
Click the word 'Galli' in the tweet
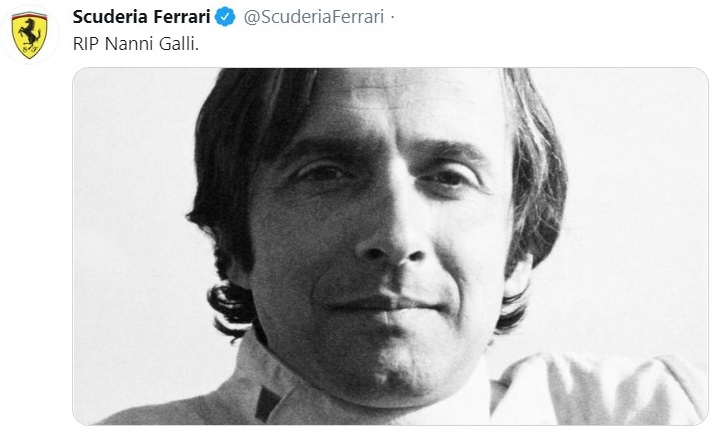(x=179, y=44)
